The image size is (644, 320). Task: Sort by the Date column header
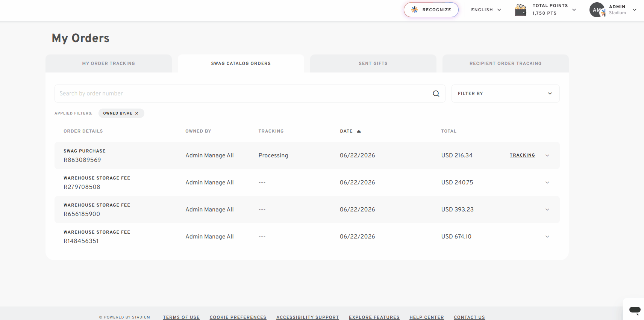pyautogui.click(x=346, y=131)
